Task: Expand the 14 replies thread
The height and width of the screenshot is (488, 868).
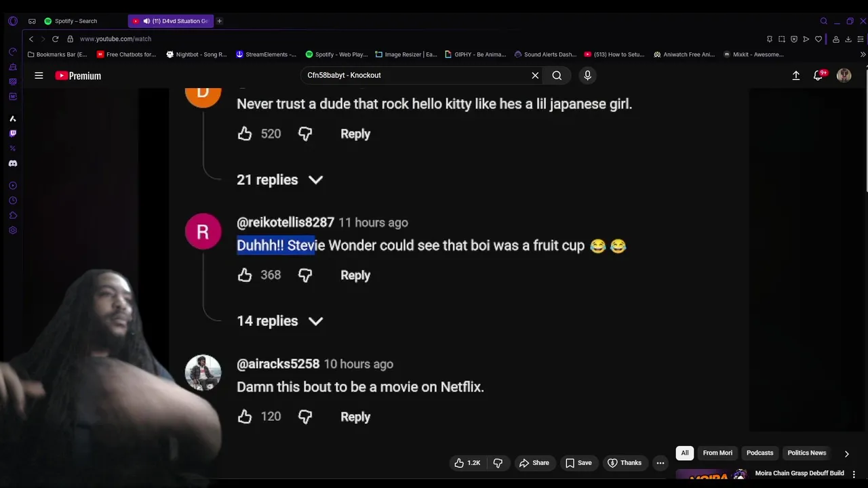Action: pyautogui.click(x=279, y=321)
